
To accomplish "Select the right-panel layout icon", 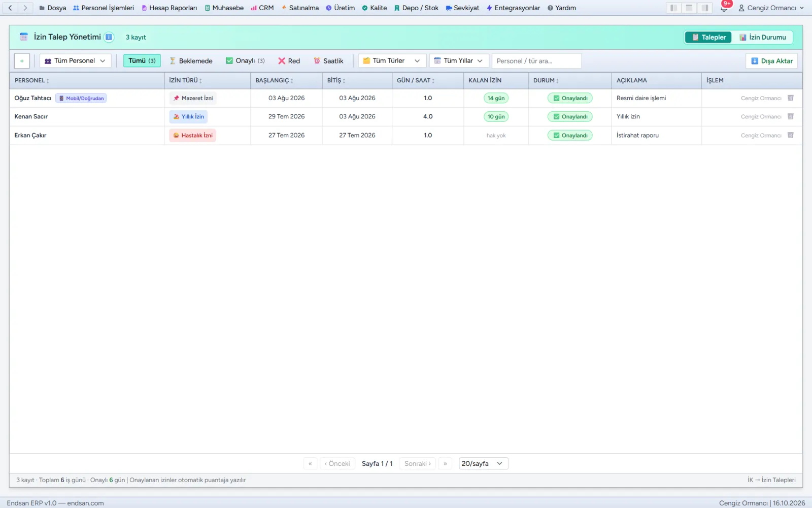I will point(705,8).
